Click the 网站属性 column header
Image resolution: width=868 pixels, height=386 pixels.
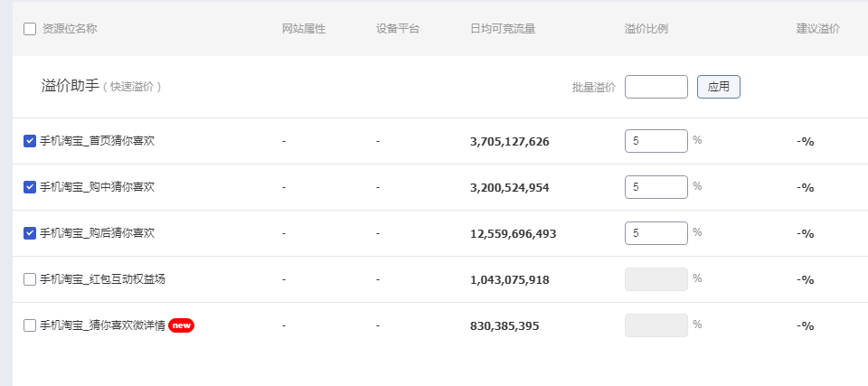point(304,29)
